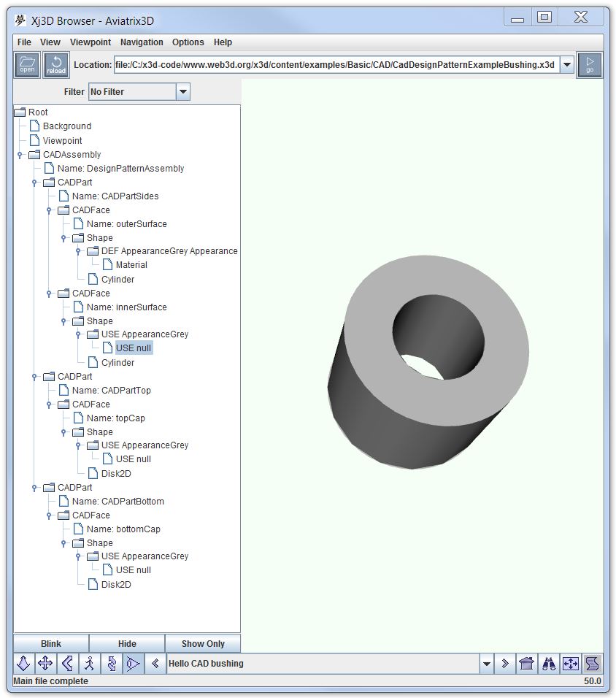Image resolution: width=616 pixels, height=698 pixels.
Task: Open the Options menu
Action: [188, 42]
